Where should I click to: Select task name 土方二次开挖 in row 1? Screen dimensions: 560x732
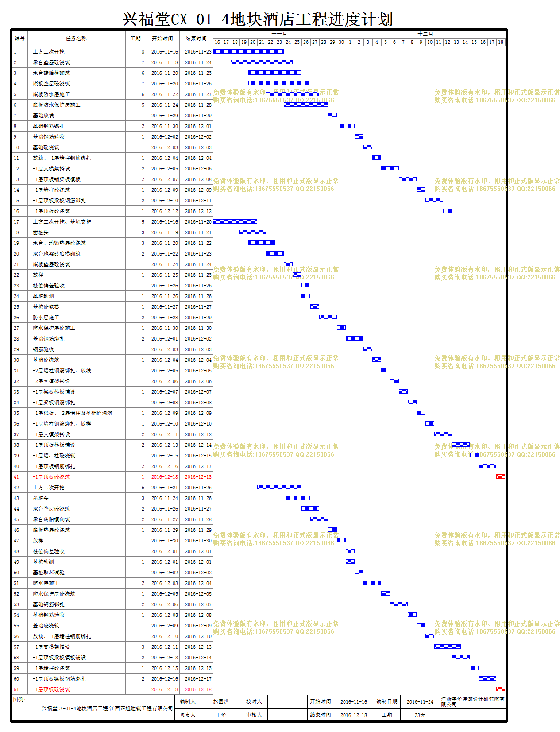pos(49,52)
